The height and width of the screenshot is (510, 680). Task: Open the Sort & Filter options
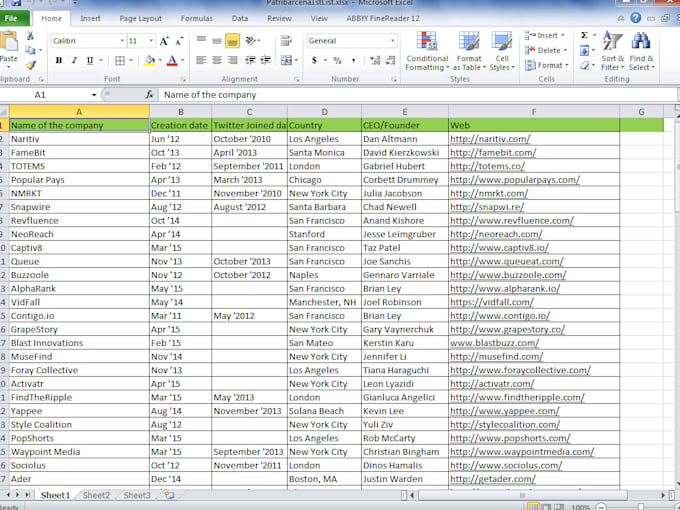coord(612,51)
